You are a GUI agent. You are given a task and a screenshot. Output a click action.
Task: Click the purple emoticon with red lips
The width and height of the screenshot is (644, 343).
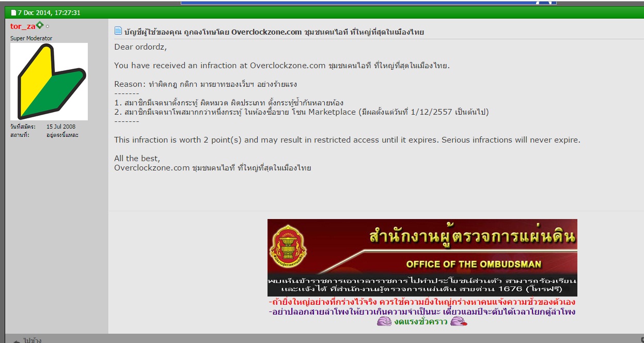pyautogui.click(x=459, y=322)
